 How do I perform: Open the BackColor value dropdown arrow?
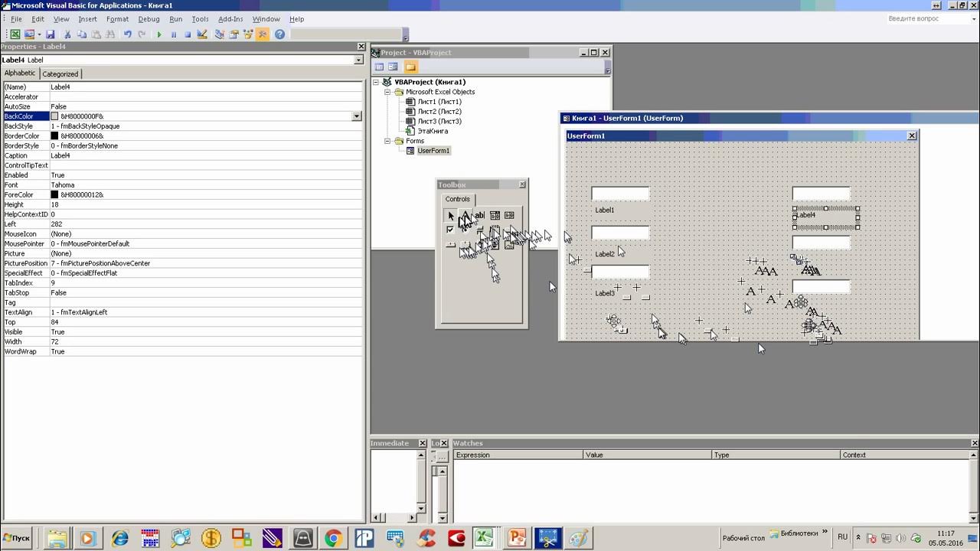357,116
